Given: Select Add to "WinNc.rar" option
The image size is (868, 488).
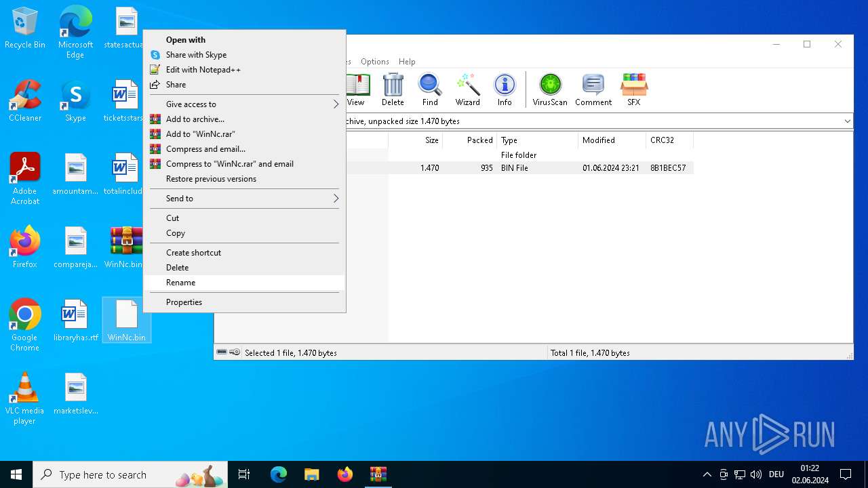Looking at the screenshot, I should pos(244,134).
